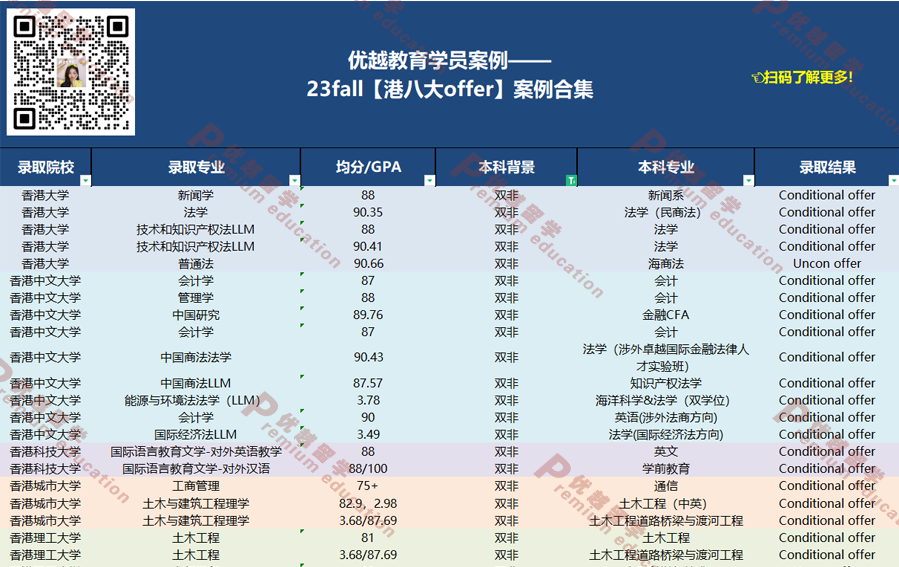Open the 本科专业 column filter dropdown
This screenshot has width=899, height=567.
[x=748, y=181]
